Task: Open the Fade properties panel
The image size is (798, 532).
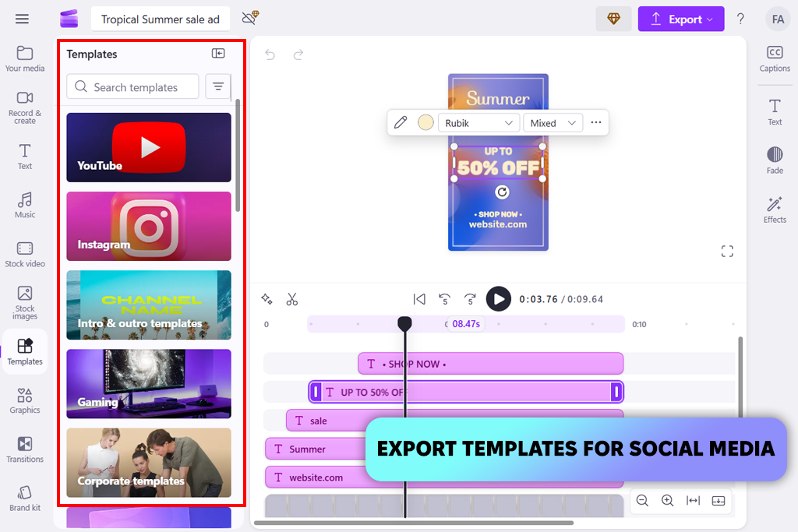Action: coord(775,160)
